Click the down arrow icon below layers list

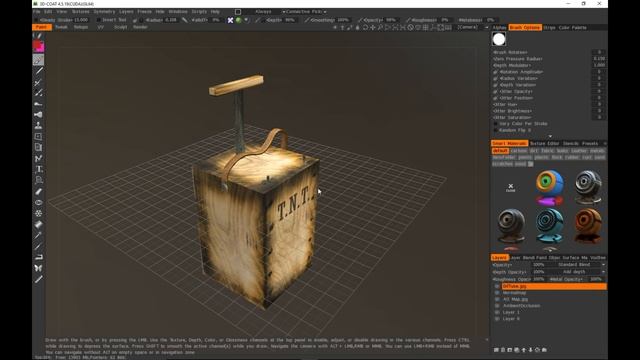pos(531,350)
